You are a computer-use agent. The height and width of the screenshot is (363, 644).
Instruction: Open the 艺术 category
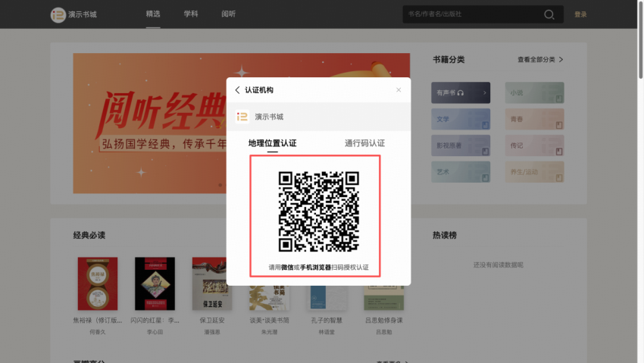[x=461, y=171]
